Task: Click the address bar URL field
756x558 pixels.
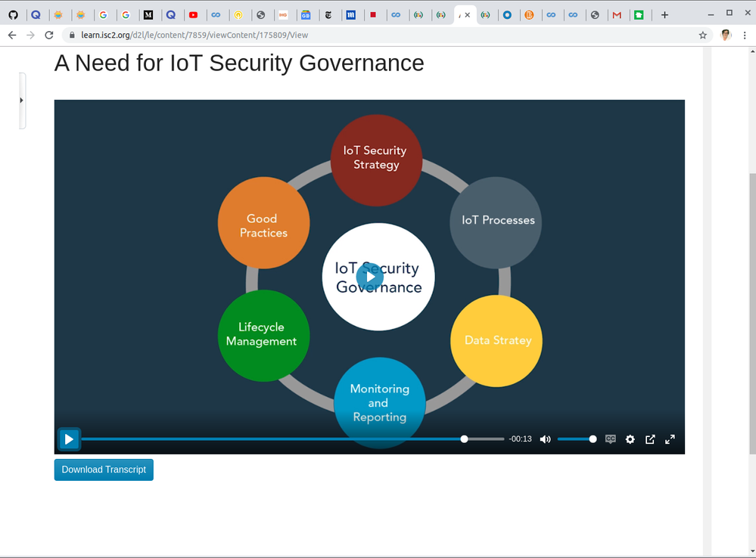Action: coord(378,35)
